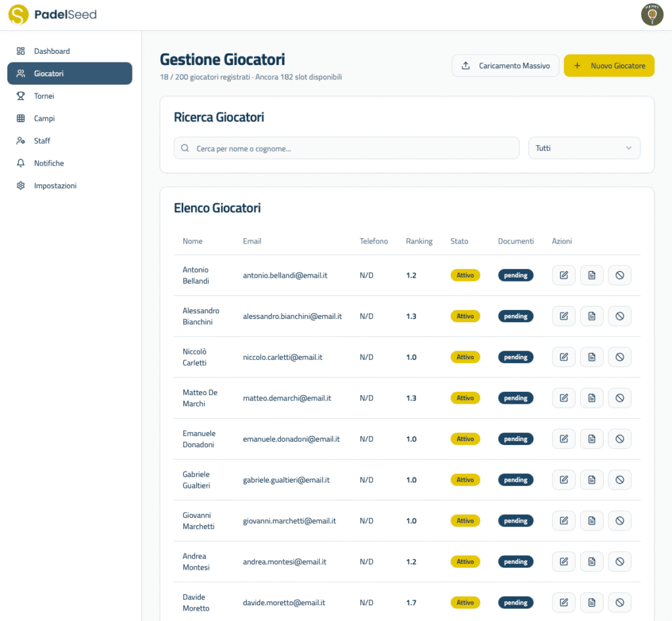Click edit icon for Giovanni Marchetti
The height and width of the screenshot is (621, 672).
coord(564,521)
